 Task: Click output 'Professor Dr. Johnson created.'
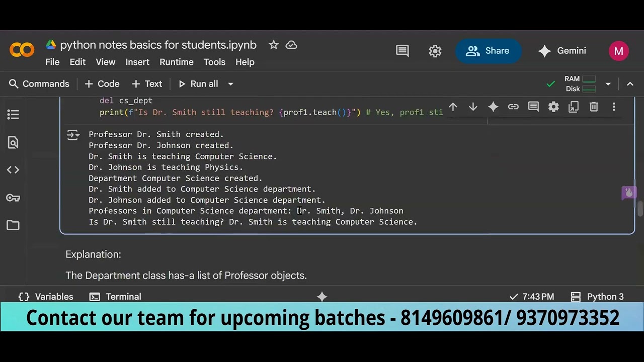pyautogui.click(x=161, y=145)
